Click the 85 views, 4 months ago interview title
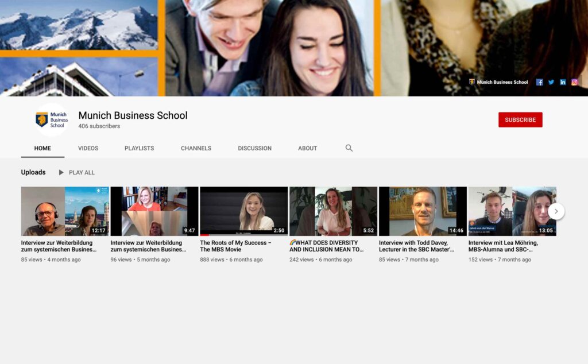Viewport: 588px width, 364px height. click(x=59, y=246)
